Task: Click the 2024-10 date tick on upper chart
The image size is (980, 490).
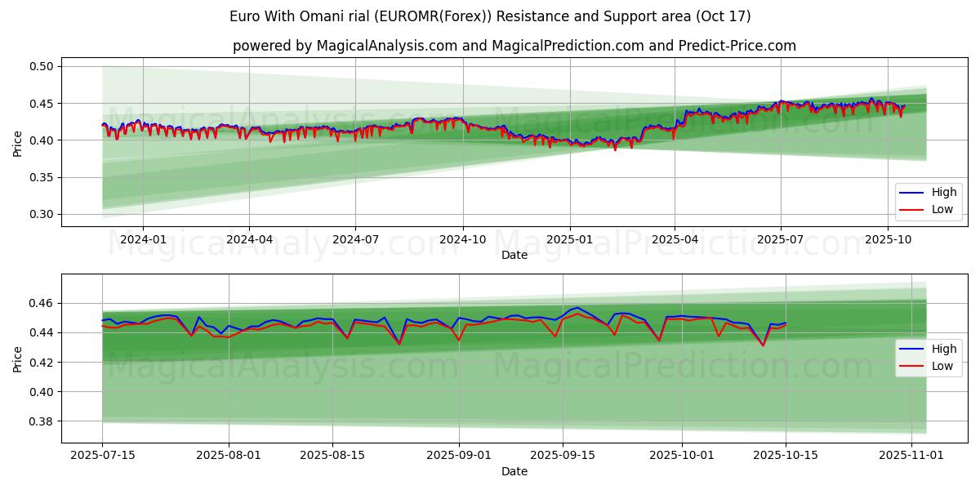Action: point(463,239)
